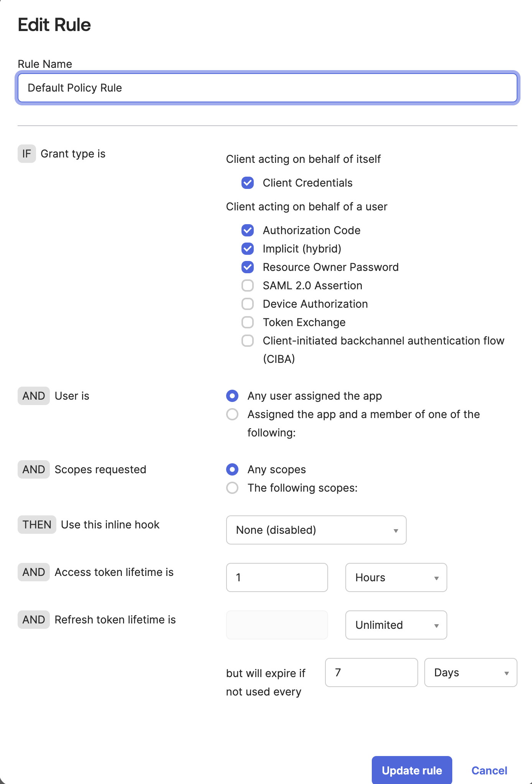Expand the refresh token Unlimited dropdown

point(396,625)
